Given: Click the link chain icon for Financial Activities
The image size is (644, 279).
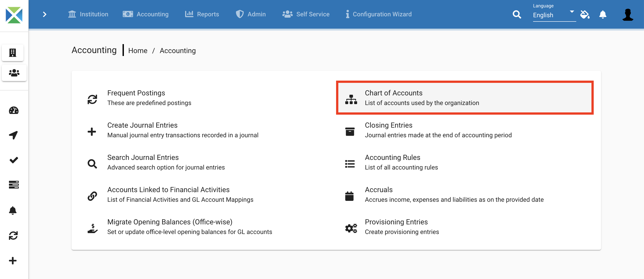Looking at the screenshot, I should pos(92,196).
